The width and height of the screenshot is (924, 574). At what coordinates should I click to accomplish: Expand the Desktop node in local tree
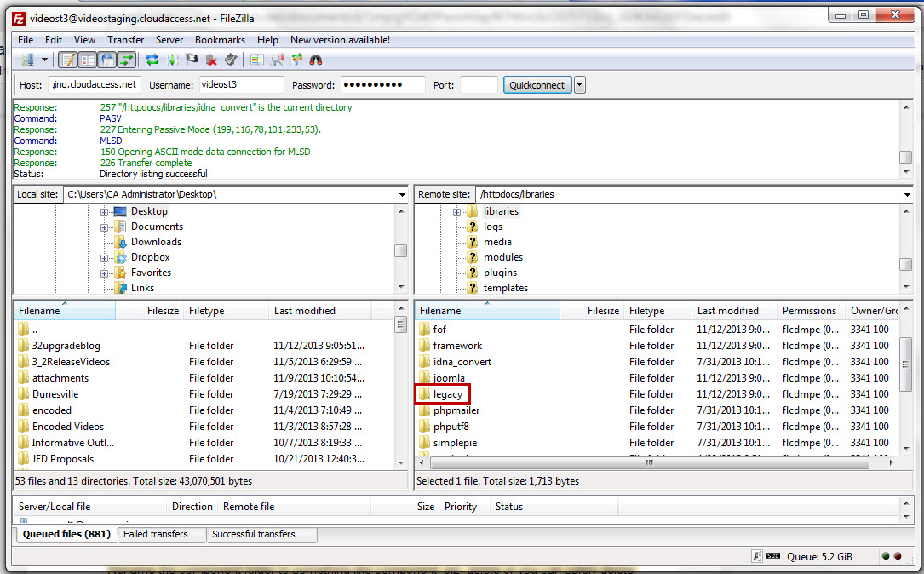pos(104,212)
